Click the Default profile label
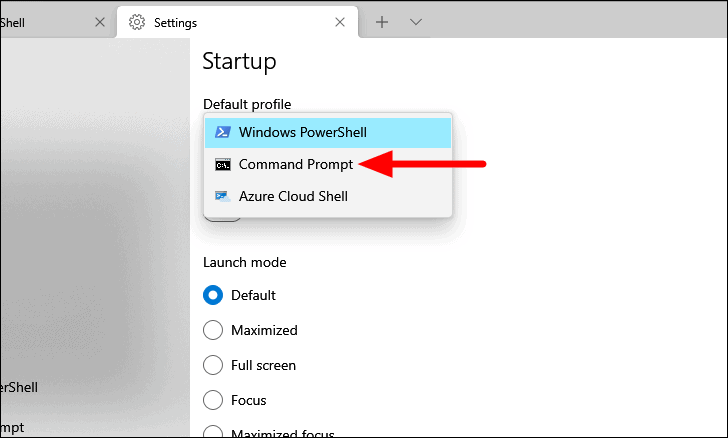728x438 pixels. (x=247, y=105)
